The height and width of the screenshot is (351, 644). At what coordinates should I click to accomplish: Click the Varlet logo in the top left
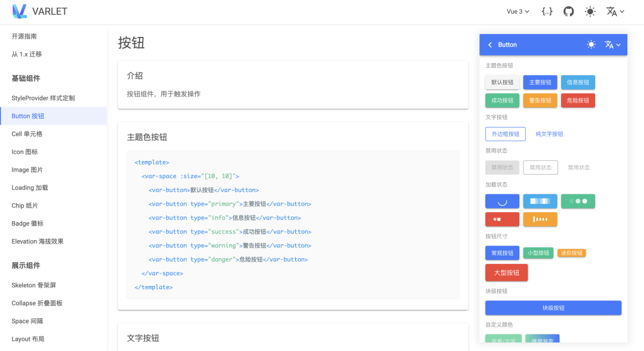(x=20, y=11)
